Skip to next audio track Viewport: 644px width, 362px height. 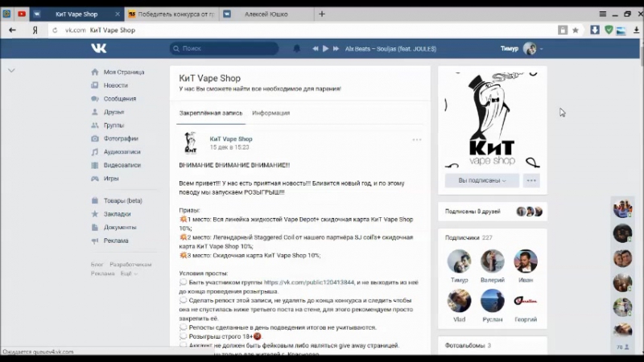click(336, 48)
